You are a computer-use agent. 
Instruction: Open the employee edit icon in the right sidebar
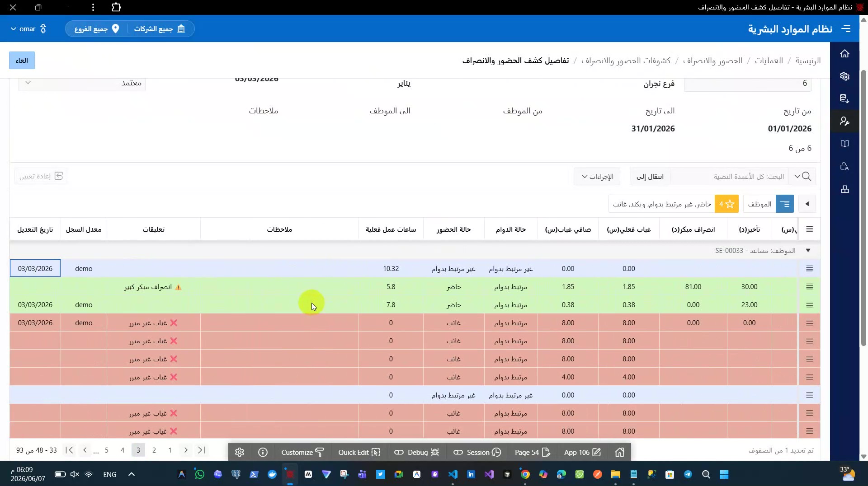point(844,121)
